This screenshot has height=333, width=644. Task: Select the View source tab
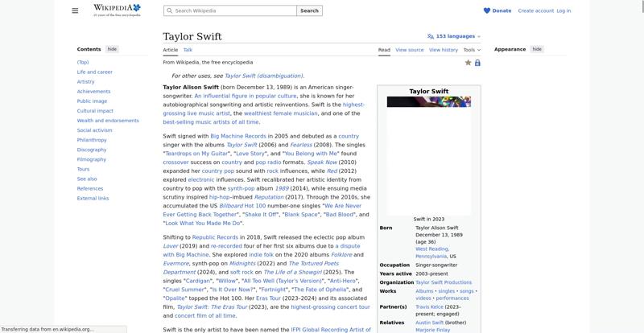point(409,50)
